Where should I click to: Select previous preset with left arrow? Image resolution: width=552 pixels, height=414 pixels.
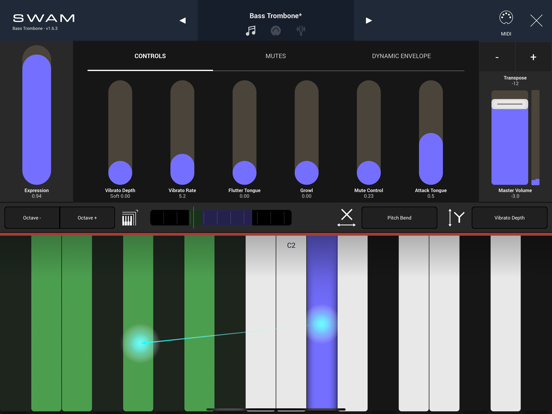[182, 20]
